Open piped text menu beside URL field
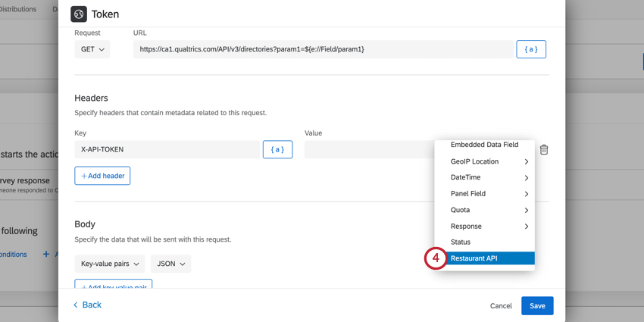Image resolution: width=644 pixels, height=322 pixels. coord(530,49)
